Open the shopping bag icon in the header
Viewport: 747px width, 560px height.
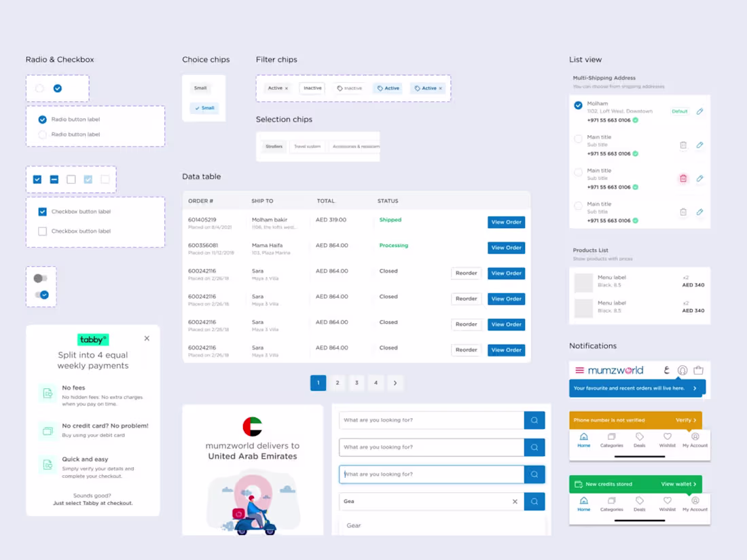(x=697, y=370)
